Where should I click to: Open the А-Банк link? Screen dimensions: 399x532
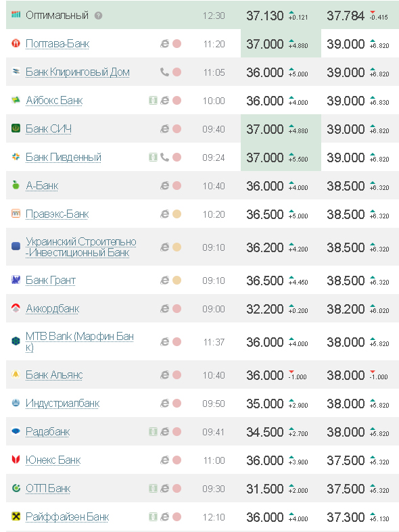pos(42,186)
